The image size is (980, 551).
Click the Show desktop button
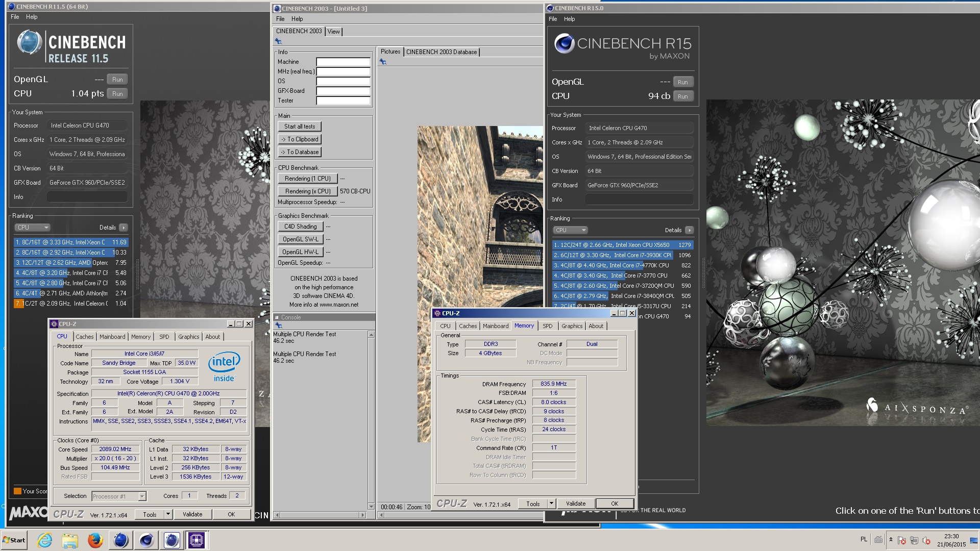[x=974, y=540]
